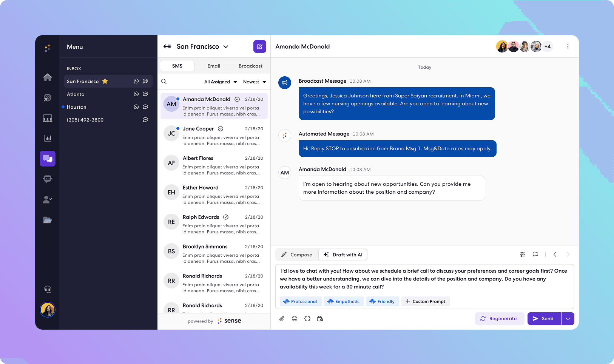Open the user profile avatar in sidebar
Screen dimensions: 614x364
pyautogui.click(x=48, y=310)
